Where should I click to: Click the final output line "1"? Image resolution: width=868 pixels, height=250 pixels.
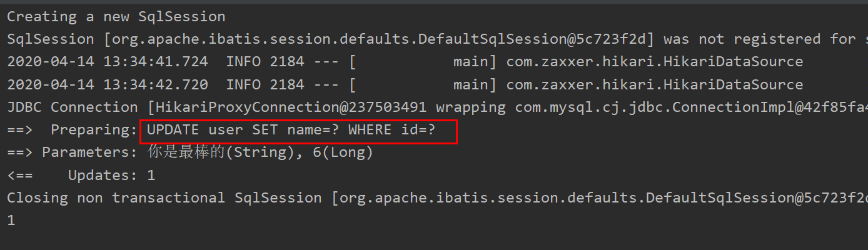click(x=11, y=221)
